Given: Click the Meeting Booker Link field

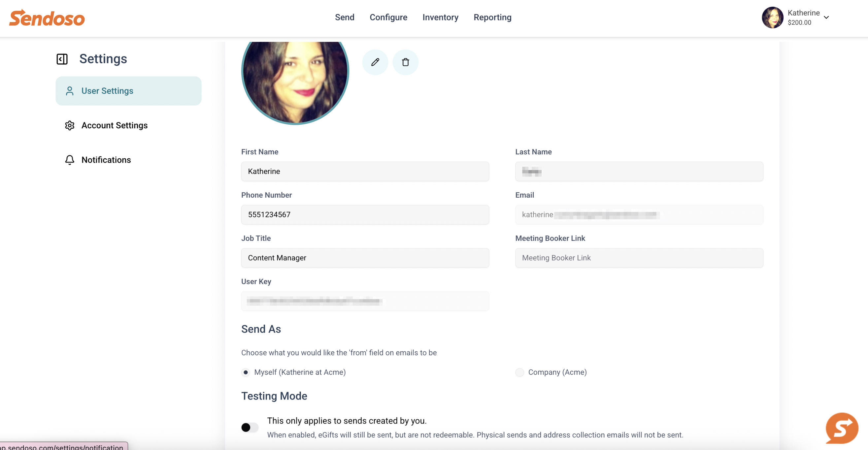Looking at the screenshot, I should click(639, 258).
